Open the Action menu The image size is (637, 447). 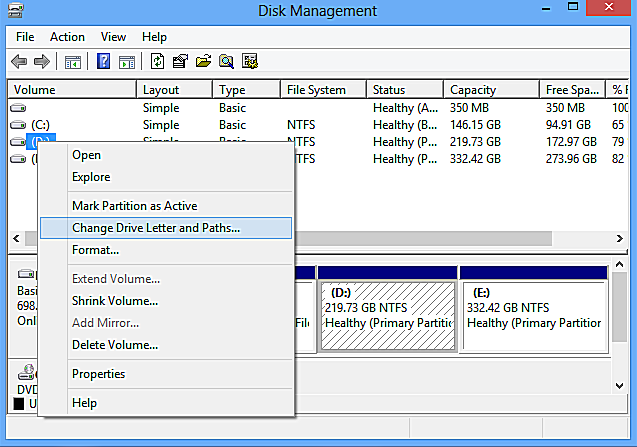point(67,37)
